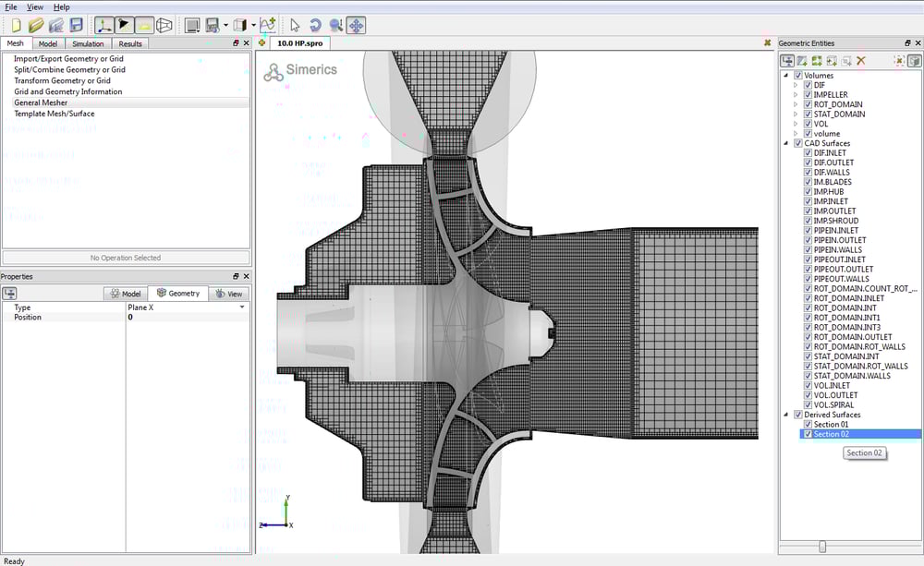Open a project with the folder icon

click(35, 25)
